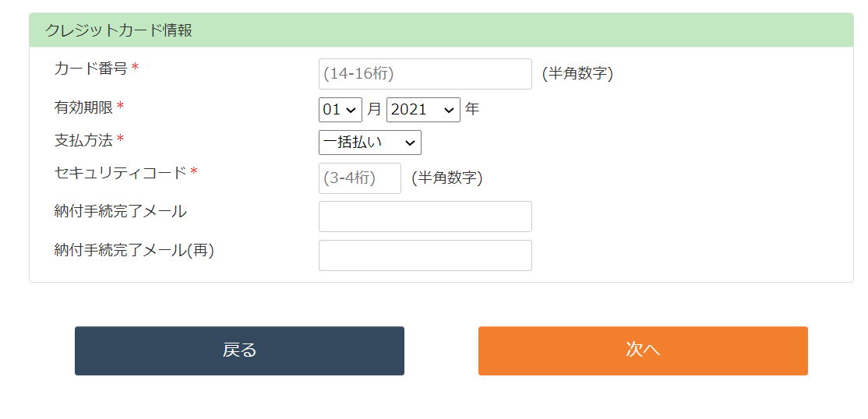This screenshot has height=419, width=868.
Task: Expand the expiration year dropdown showing 2021
Action: (x=423, y=110)
